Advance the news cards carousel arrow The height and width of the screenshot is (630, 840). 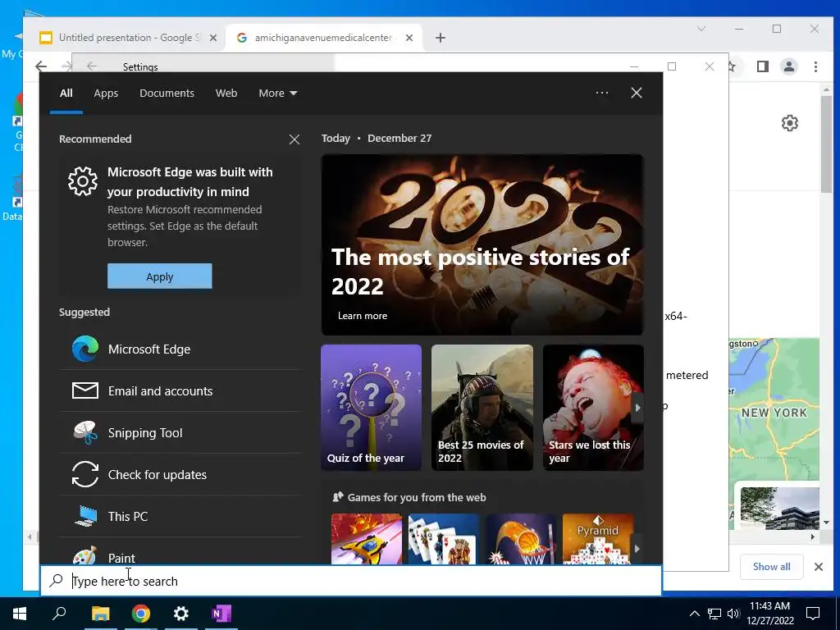pyautogui.click(x=637, y=408)
